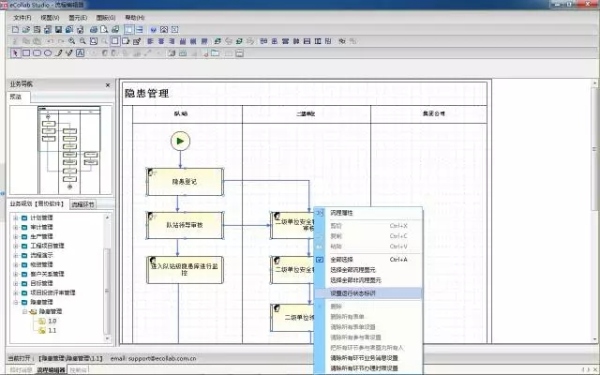The width and height of the screenshot is (600, 375).
Task: Click the floppy disk save icon
Action: (x=59, y=29)
